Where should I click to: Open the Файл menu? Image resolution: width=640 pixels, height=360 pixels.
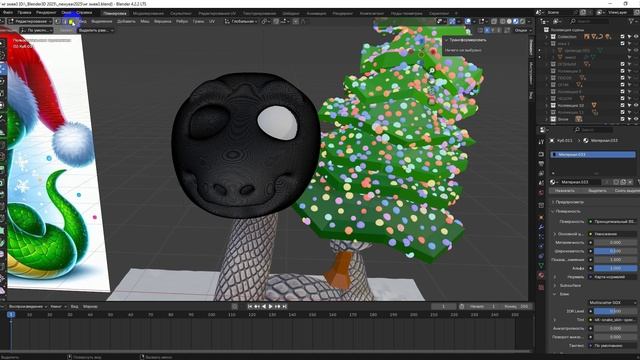coord(7,13)
